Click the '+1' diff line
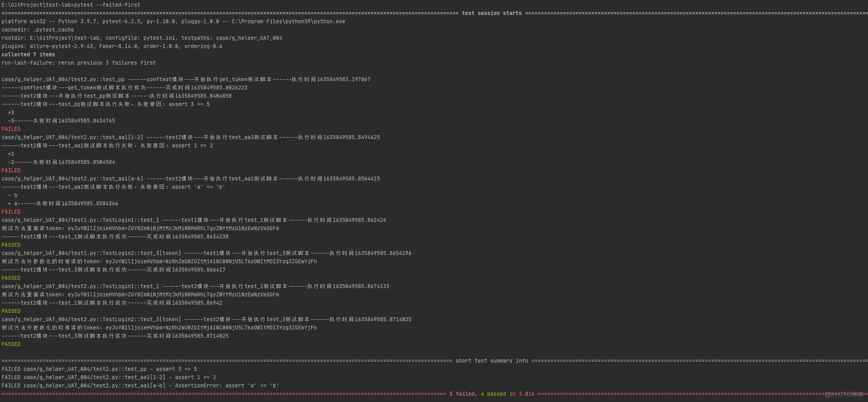868x402 pixels. point(11,154)
